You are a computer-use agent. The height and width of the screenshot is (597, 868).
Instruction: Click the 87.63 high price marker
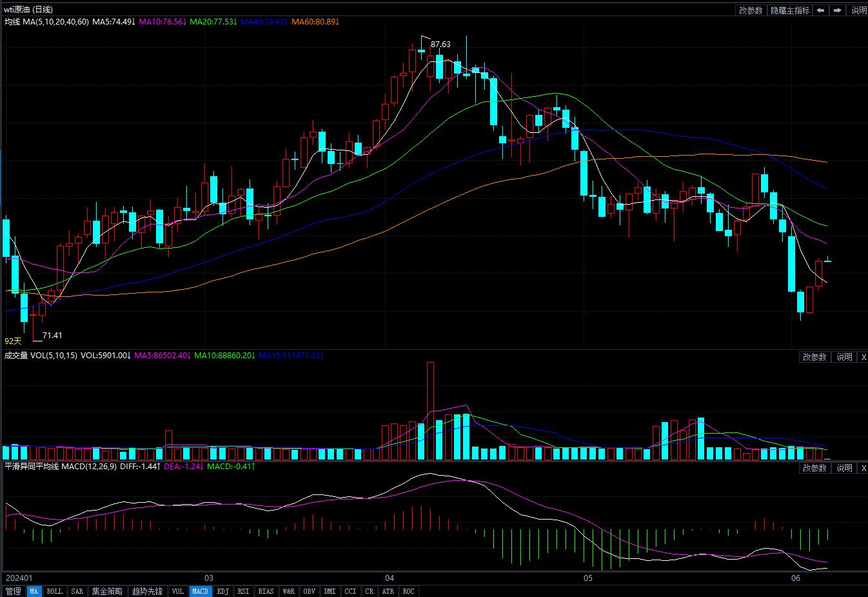(x=440, y=45)
